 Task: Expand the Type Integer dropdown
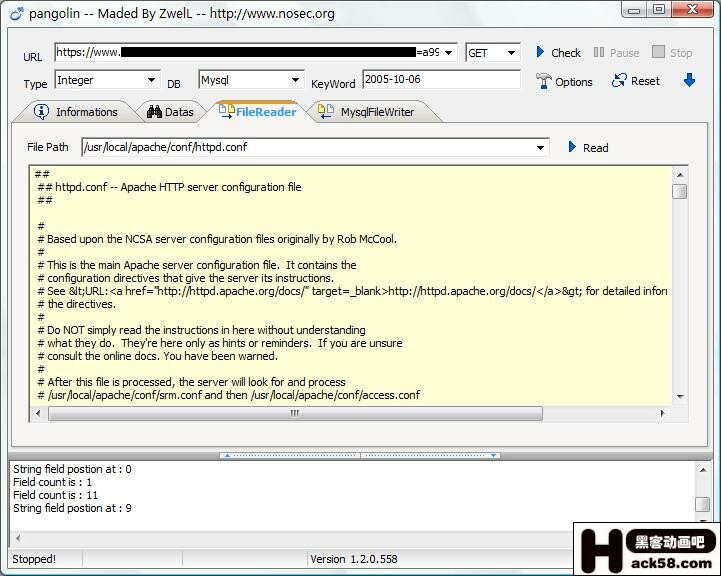[x=151, y=80]
